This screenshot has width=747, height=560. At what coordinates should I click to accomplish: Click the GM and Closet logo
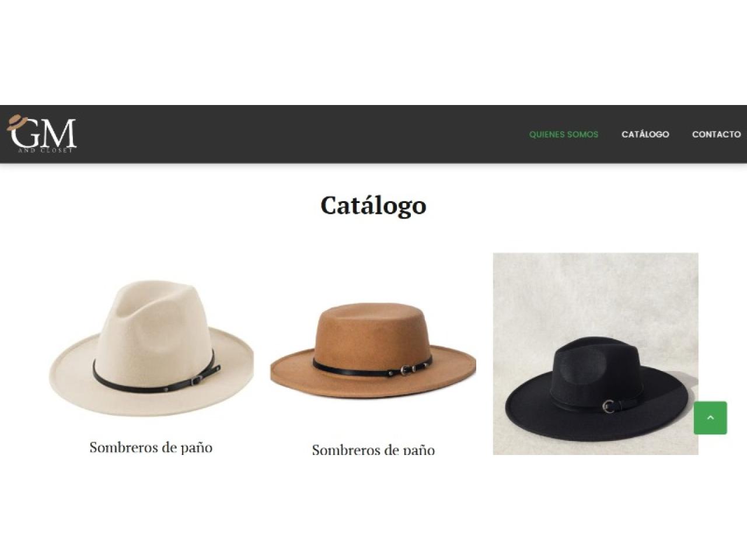pyautogui.click(x=41, y=134)
